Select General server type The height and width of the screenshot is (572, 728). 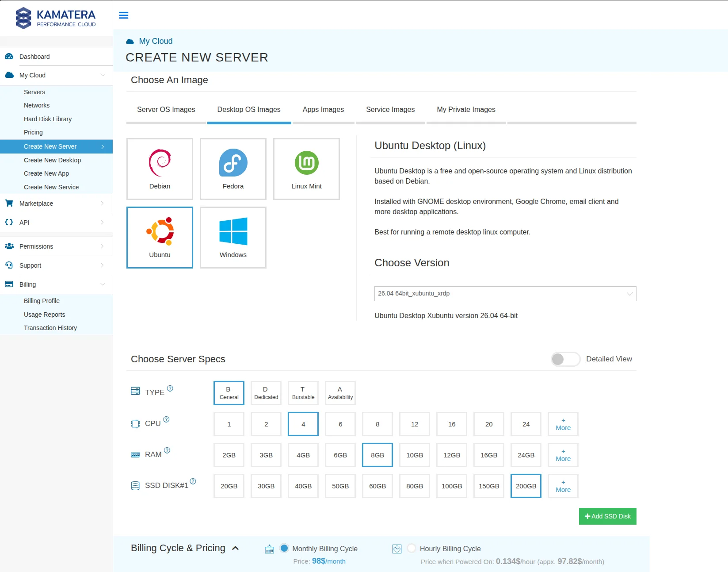(229, 393)
